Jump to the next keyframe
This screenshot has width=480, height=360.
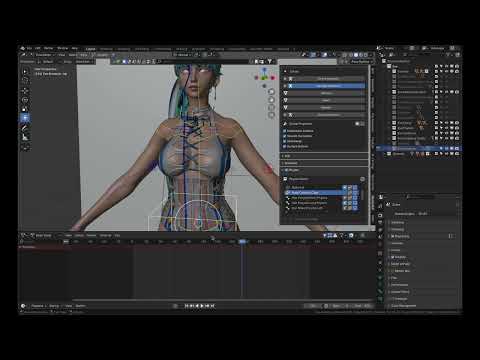coord(207,306)
